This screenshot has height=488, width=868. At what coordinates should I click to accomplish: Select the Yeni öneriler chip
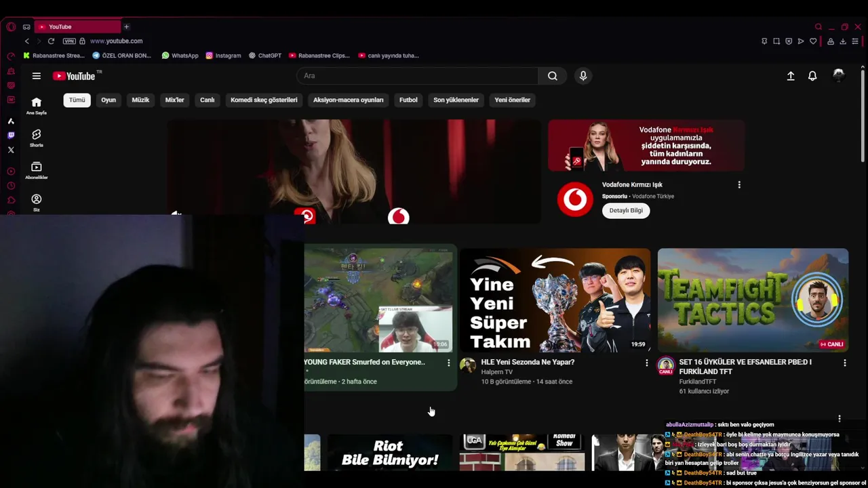pyautogui.click(x=513, y=100)
